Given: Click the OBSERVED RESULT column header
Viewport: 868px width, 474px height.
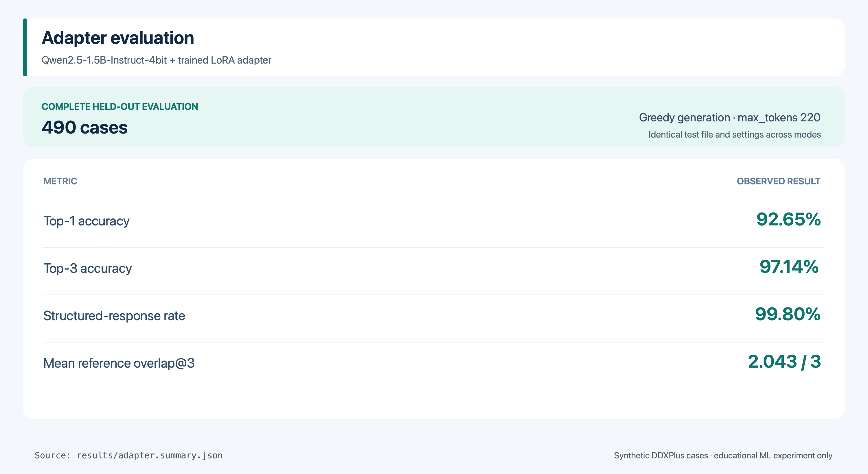Looking at the screenshot, I should pyautogui.click(x=778, y=181).
